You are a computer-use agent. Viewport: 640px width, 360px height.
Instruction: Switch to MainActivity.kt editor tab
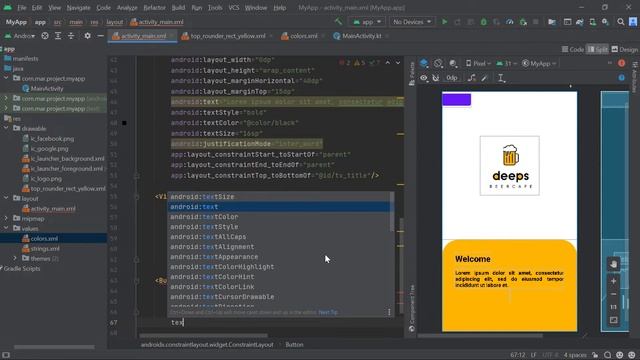point(361,36)
